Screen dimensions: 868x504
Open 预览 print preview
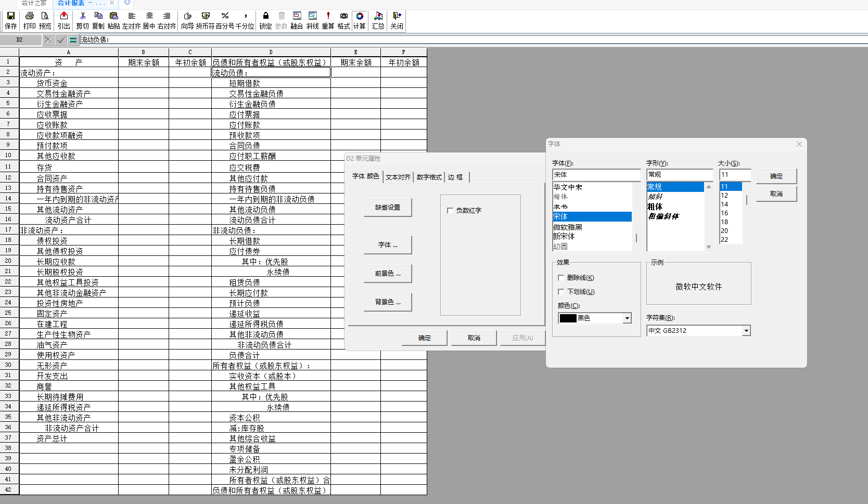[45, 20]
